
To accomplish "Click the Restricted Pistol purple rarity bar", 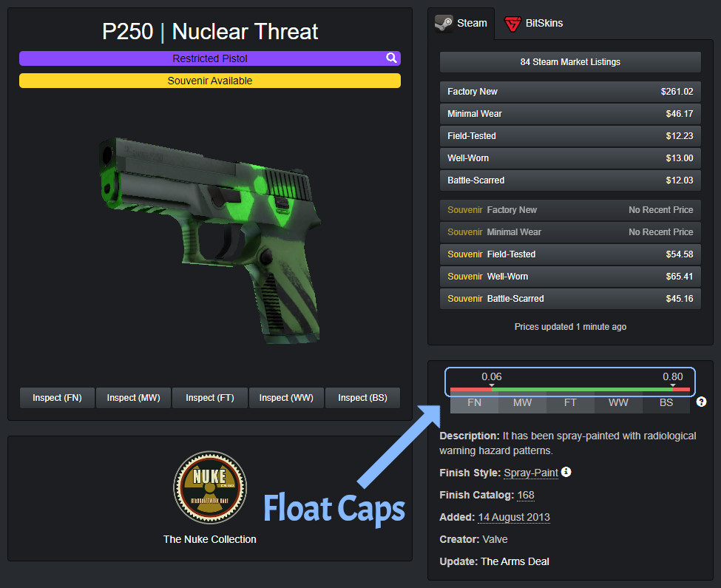I will 210,58.
